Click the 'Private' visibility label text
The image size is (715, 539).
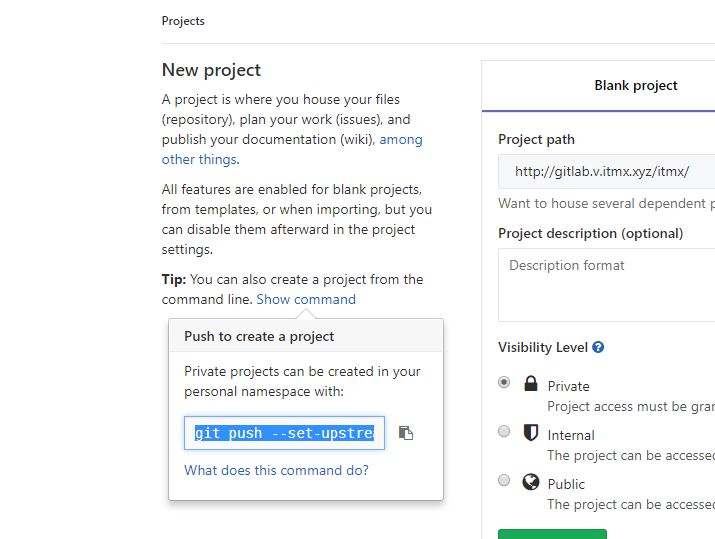pyautogui.click(x=568, y=386)
